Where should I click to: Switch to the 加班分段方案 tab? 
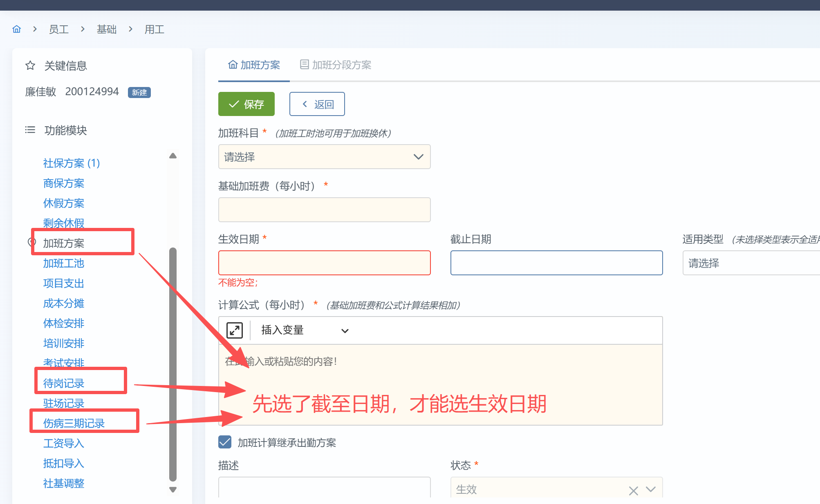(336, 65)
